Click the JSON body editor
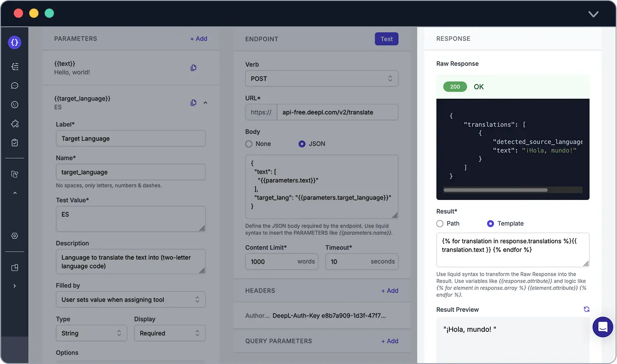Viewport: 617px width, 364px height. pos(321,187)
